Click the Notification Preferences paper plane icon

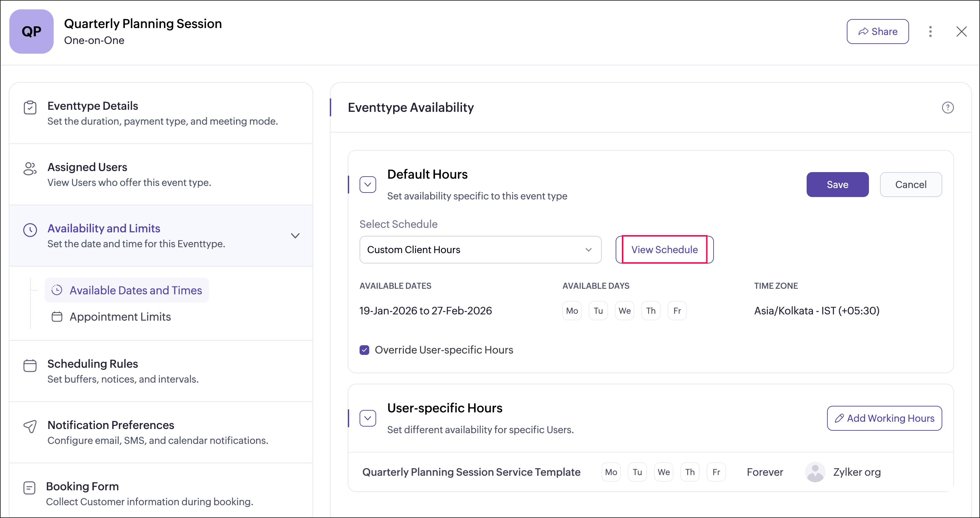coord(30,426)
